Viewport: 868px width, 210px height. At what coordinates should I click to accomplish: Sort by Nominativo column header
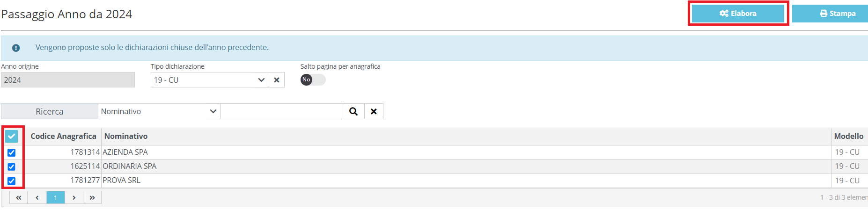point(126,136)
